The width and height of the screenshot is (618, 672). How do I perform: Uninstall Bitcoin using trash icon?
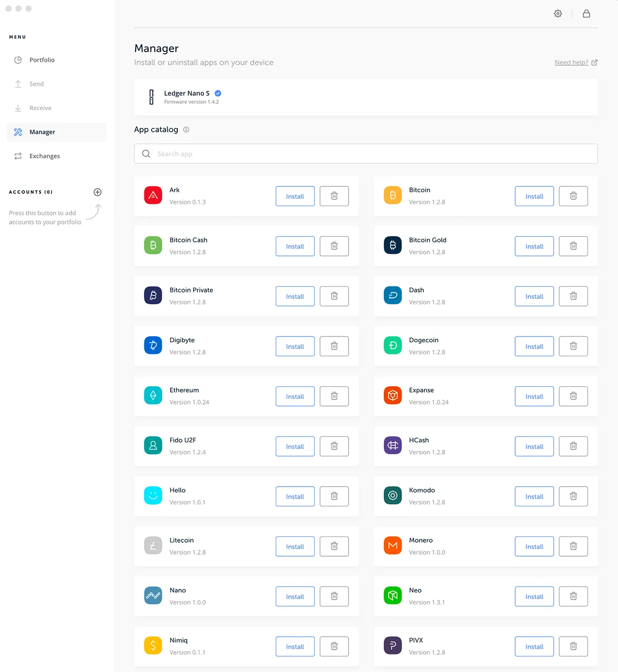(573, 196)
